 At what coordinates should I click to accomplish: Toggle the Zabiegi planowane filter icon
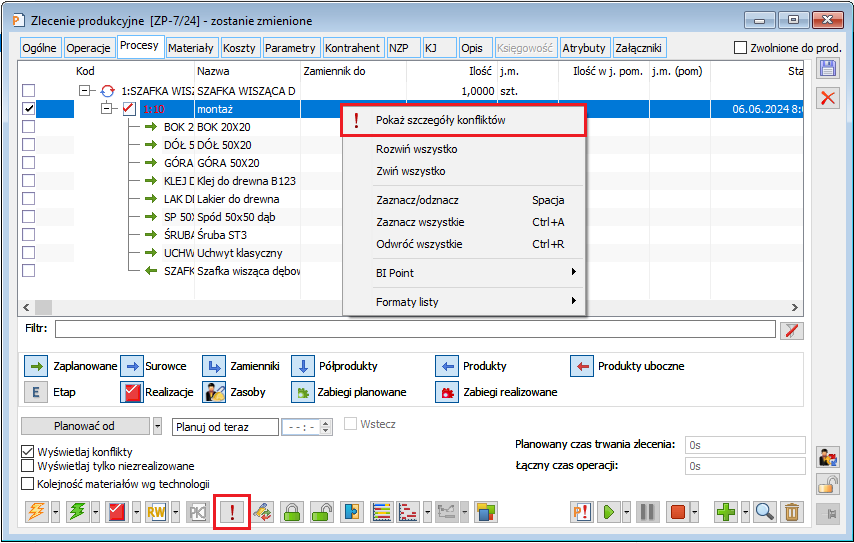point(303,392)
